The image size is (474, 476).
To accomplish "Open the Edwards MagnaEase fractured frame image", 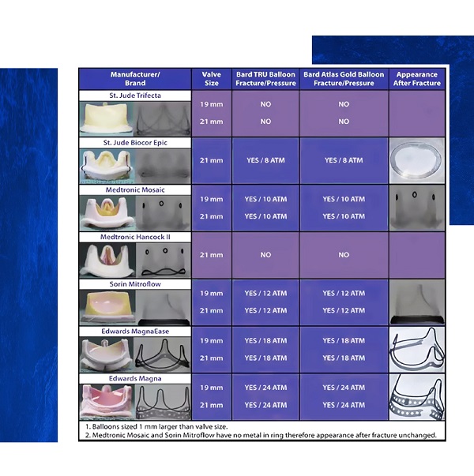I will pyautogui.click(x=417, y=350).
